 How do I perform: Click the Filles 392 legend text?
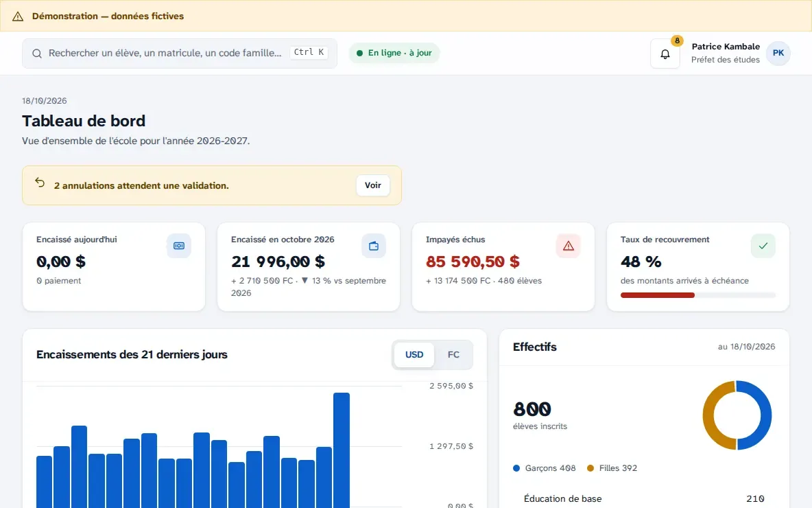pos(618,468)
